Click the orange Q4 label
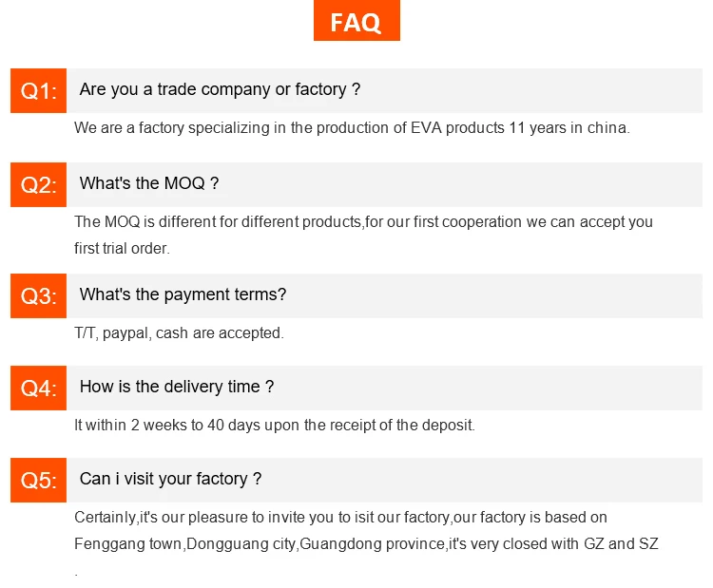 38,388
